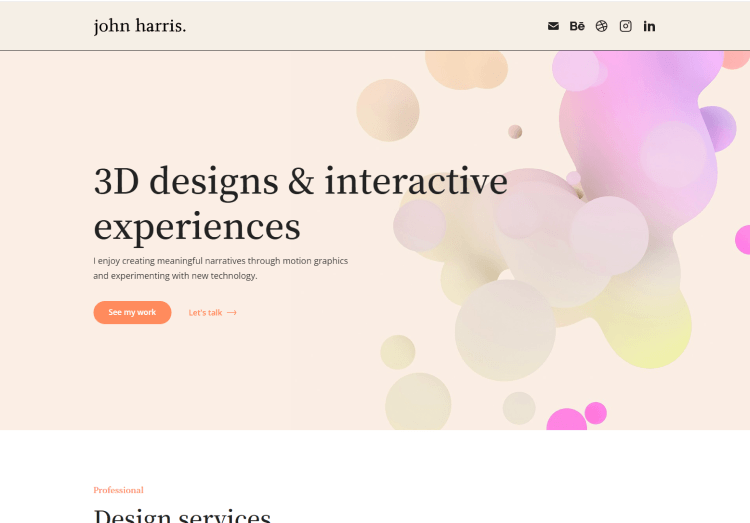Click the arrow beside Let's talk
750x523 pixels.
tap(232, 313)
